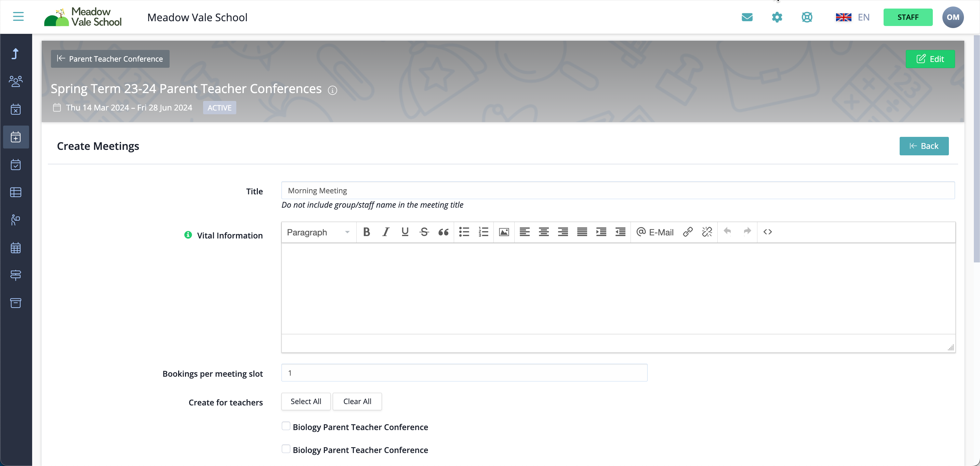The width and height of the screenshot is (980, 466).
Task: Click the editor resize handle
Action: pos(951,347)
